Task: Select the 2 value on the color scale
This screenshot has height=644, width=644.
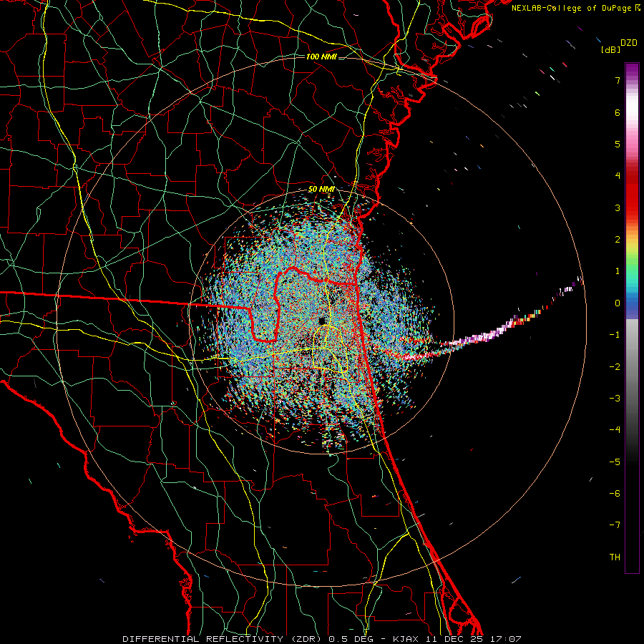Action: click(x=618, y=240)
